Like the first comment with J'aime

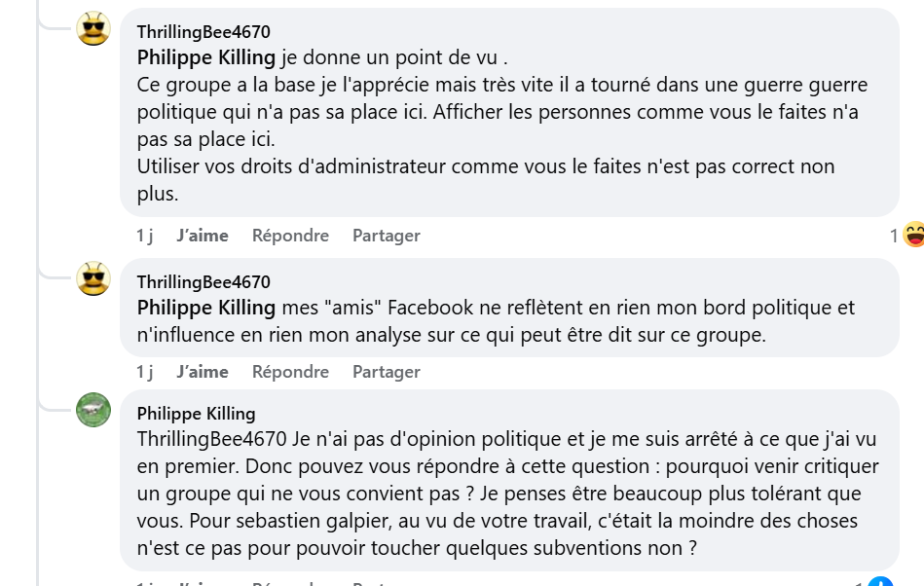click(203, 236)
